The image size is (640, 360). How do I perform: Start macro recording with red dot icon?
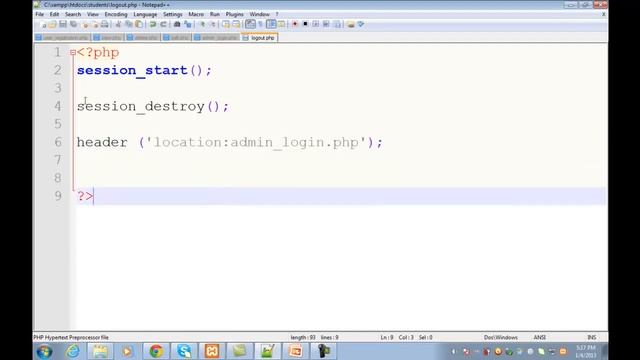coord(295,24)
